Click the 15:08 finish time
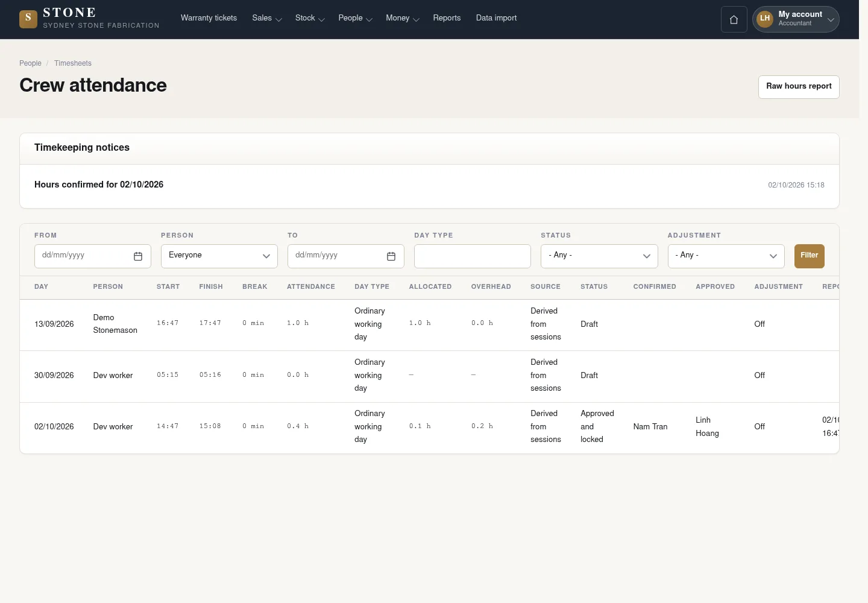Viewport: 868px width, 603px height. pyautogui.click(x=210, y=426)
